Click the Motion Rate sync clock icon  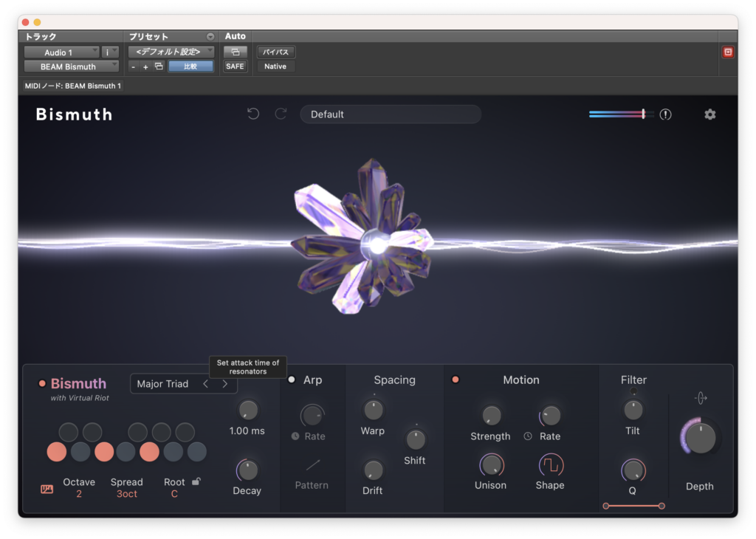pyautogui.click(x=528, y=436)
